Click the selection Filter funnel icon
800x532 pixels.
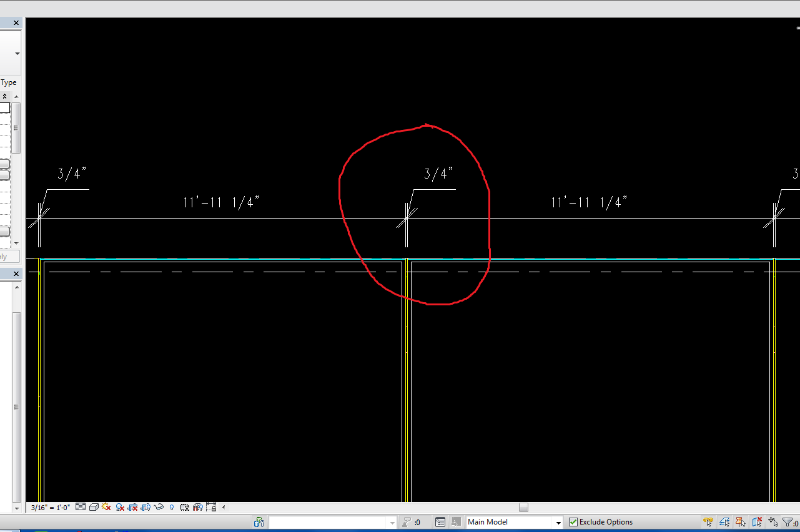tap(788, 522)
